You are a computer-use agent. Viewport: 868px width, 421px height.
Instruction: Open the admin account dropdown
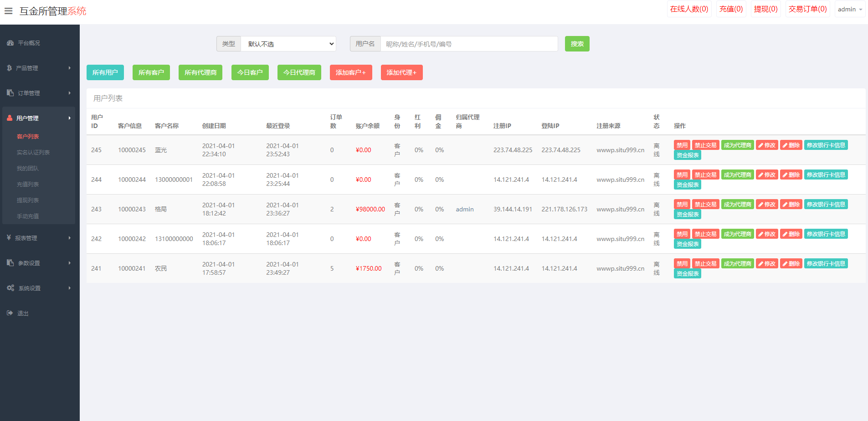tap(849, 10)
